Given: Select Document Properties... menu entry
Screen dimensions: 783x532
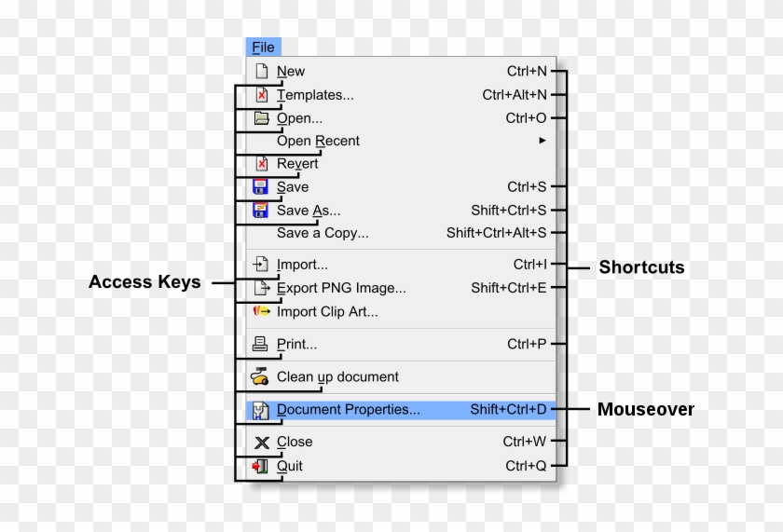Looking at the screenshot, I should point(348,409).
